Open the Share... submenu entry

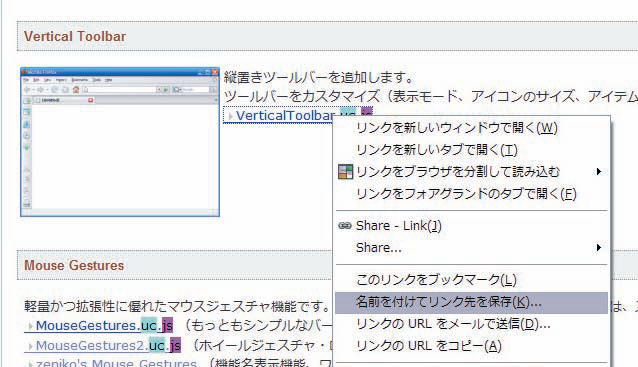(471, 247)
